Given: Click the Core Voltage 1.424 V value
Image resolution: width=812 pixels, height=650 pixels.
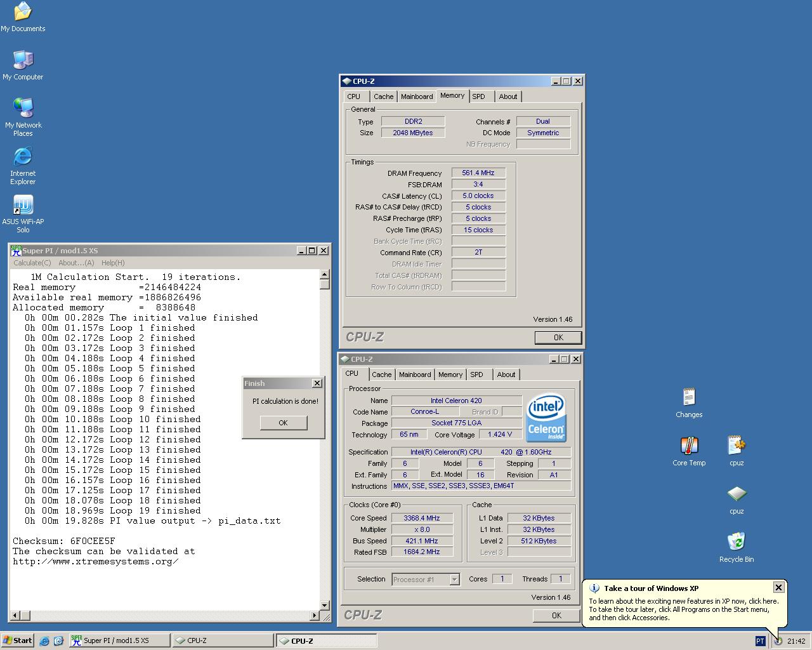Looking at the screenshot, I should [501, 435].
